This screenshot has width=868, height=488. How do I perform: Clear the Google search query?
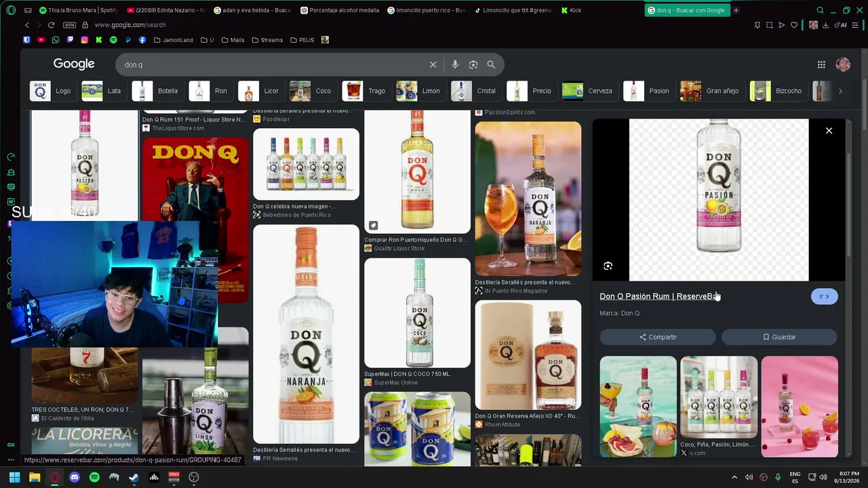click(433, 64)
